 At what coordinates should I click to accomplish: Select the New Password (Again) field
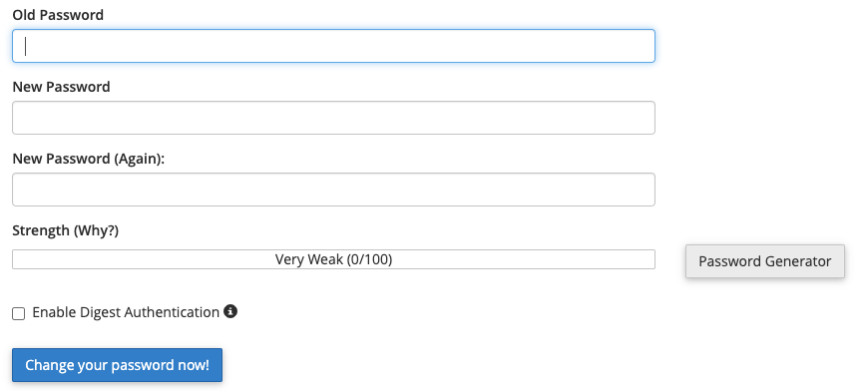click(334, 190)
